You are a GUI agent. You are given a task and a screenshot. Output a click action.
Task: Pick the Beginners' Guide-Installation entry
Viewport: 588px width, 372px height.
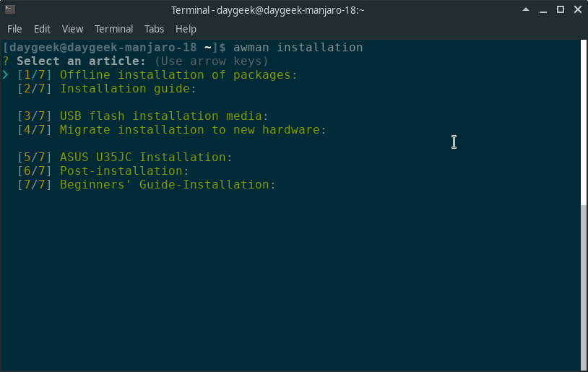pos(168,185)
